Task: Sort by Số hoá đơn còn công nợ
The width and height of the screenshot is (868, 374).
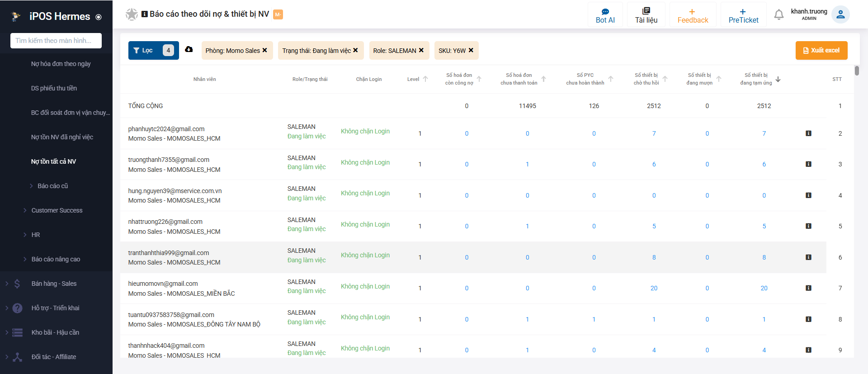Action: point(479,79)
